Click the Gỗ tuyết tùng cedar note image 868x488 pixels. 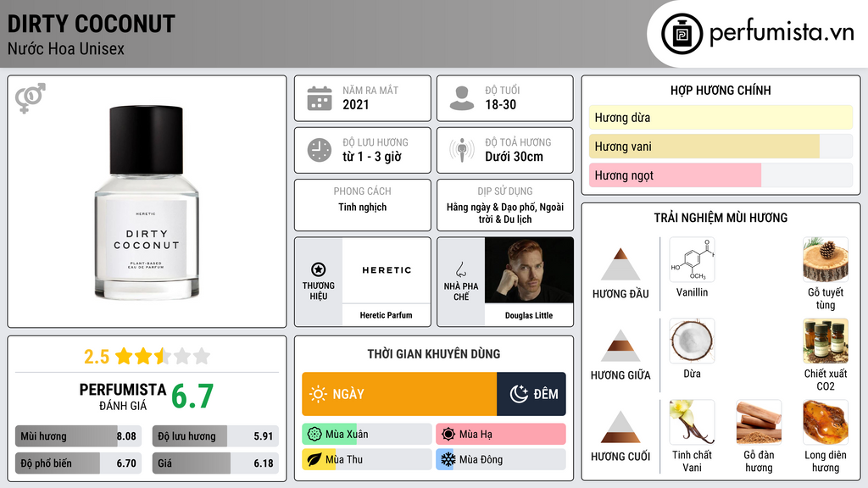click(826, 260)
